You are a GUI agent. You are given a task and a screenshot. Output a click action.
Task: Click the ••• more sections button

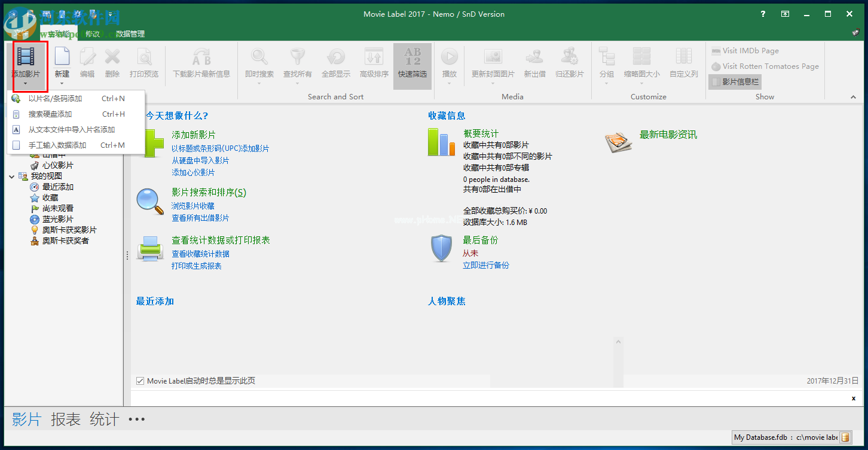[x=137, y=419]
